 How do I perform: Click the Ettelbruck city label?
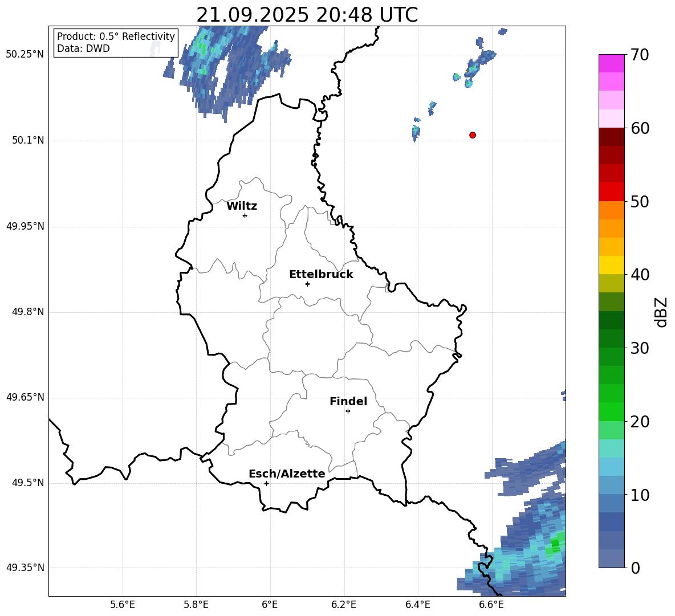pyautogui.click(x=321, y=275)
